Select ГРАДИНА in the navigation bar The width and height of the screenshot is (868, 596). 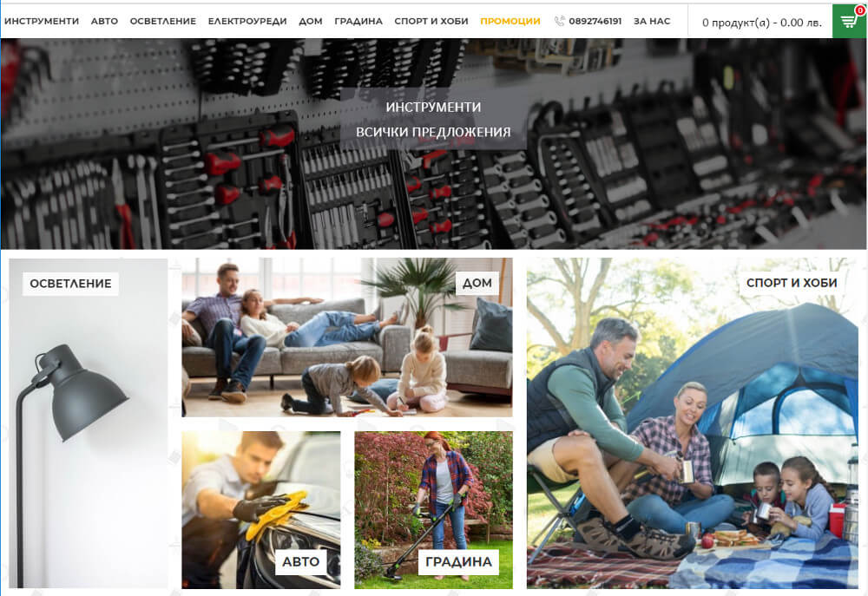358,21
